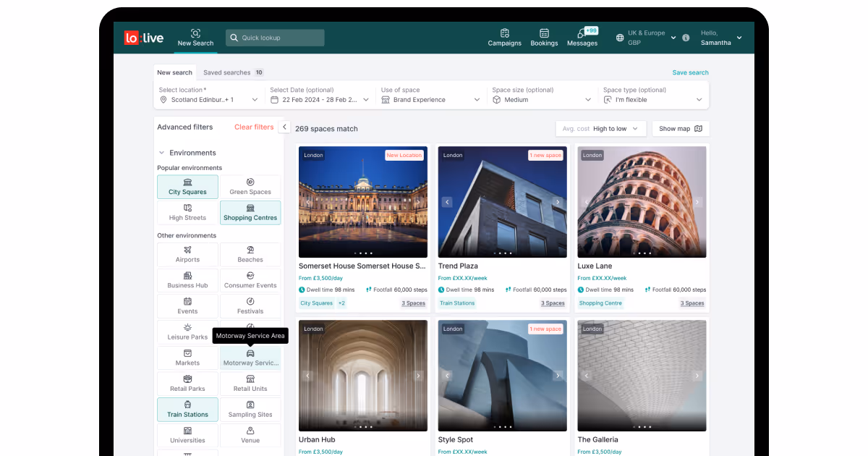
Task: Select the Markets environment tile
Action: (187, 358)
